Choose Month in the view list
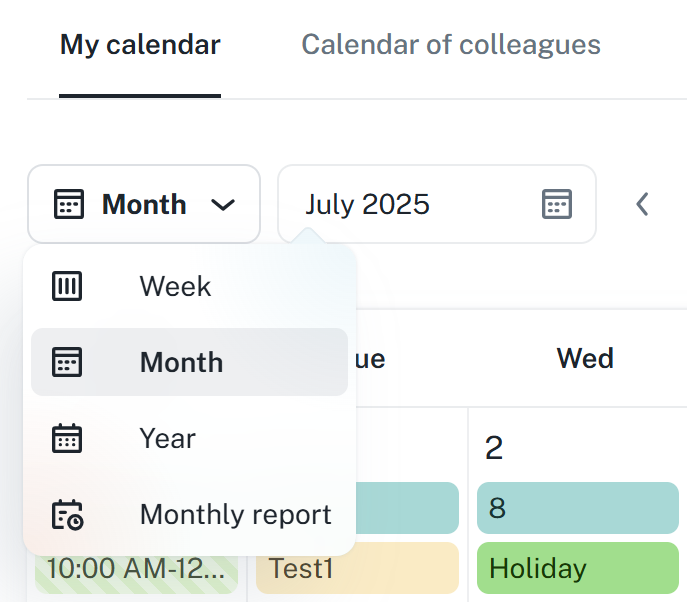 (x=182, y=362)
